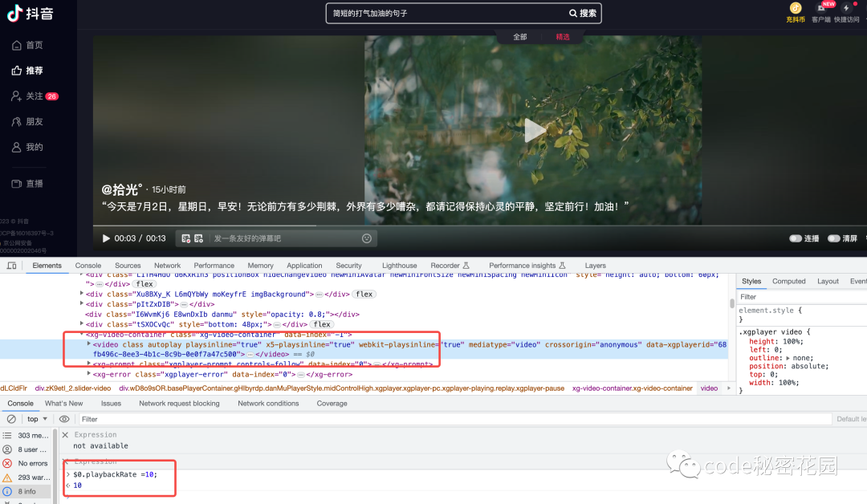Click the live expression eye icon
Screen dimensions: 867x504
pyautogui.click(x=65, y=418)
